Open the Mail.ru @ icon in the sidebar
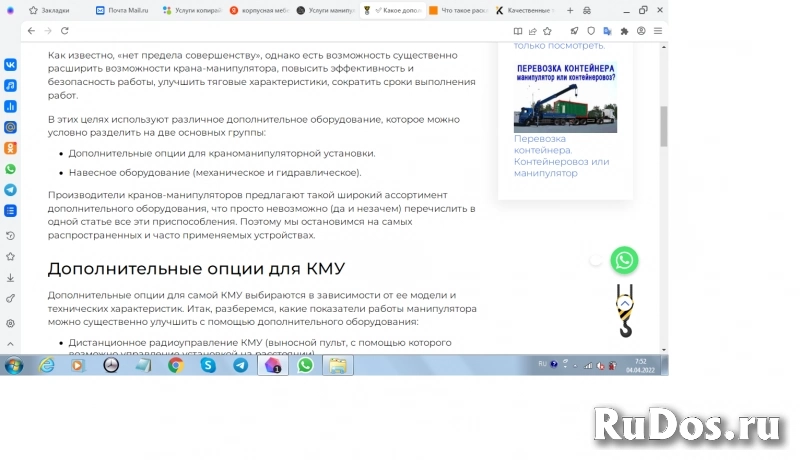800x460 pixels. click(x=10, y=127)
